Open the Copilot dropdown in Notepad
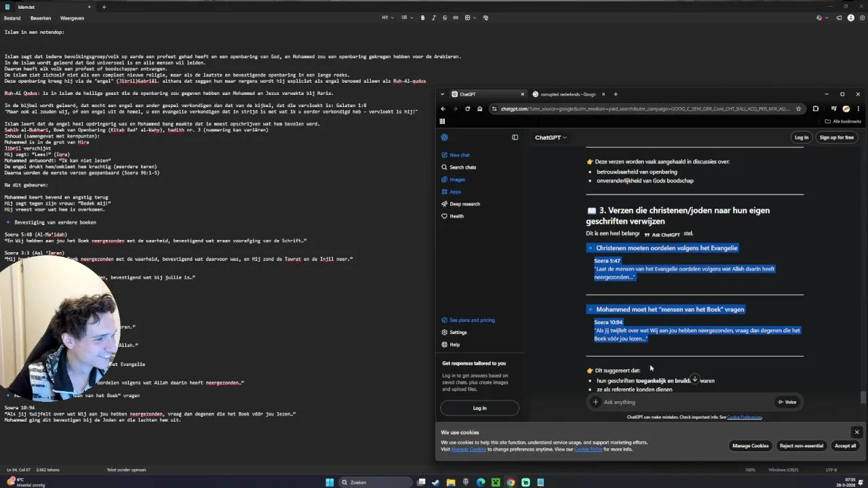Image resolution: width=868 pixels, height=488 pixels. [821, 18]
